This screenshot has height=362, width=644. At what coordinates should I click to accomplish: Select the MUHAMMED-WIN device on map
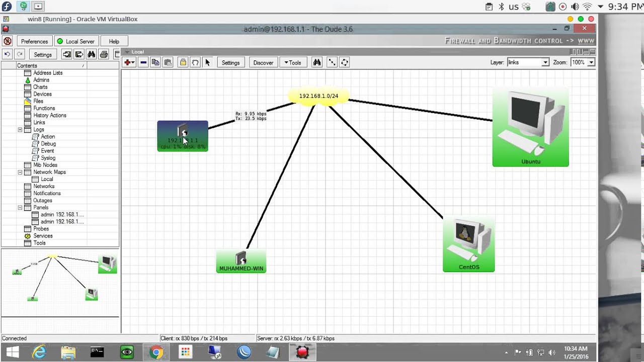point(241,261)
